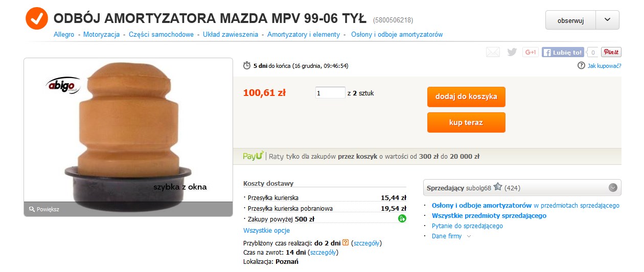Share the listing via Twitter bird icon
Screen dimensions: 644x272
[x=512, y=52]
